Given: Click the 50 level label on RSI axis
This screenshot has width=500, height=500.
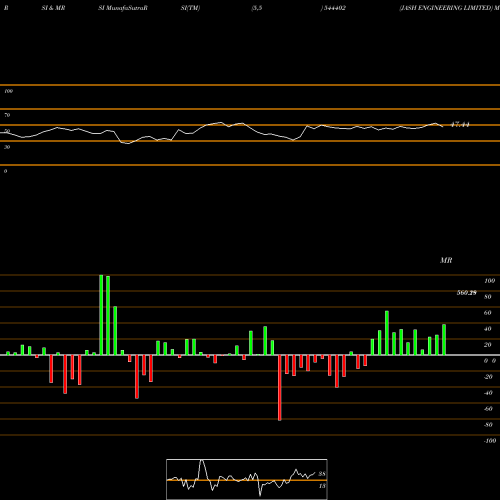Looking at the screenshot, I should coord(7,131).
